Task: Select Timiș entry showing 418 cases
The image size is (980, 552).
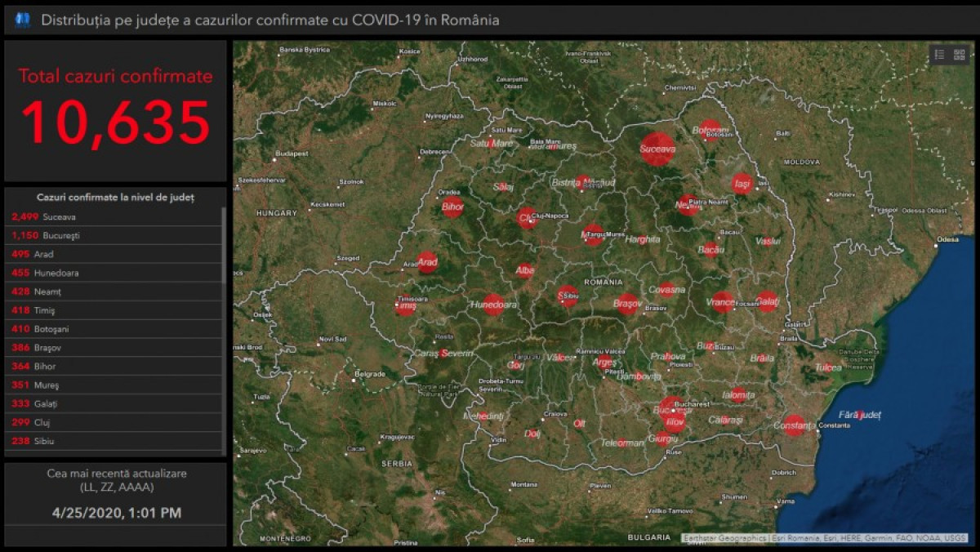Action: (114, 310)
